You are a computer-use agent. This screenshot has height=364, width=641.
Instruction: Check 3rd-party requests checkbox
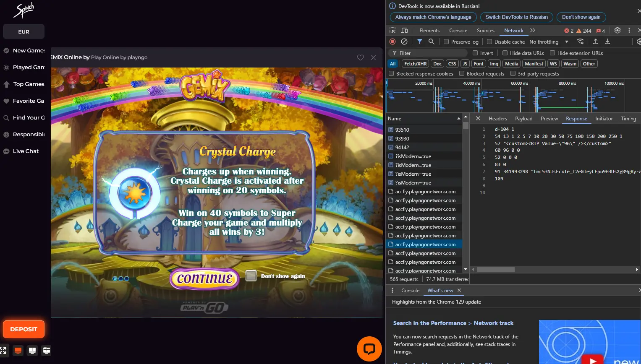(513, 73)
